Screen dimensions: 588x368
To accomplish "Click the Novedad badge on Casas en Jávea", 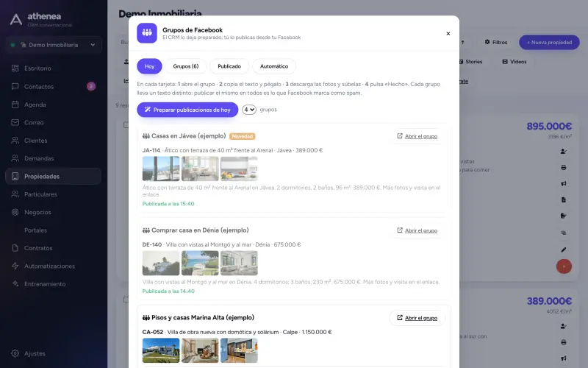I will [243, 136].
